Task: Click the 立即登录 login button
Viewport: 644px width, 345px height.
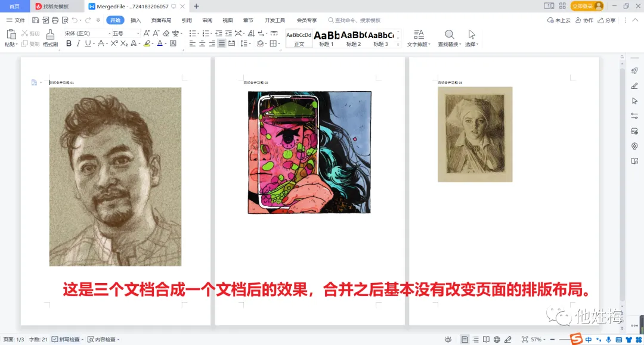Action: click(587, 6)
